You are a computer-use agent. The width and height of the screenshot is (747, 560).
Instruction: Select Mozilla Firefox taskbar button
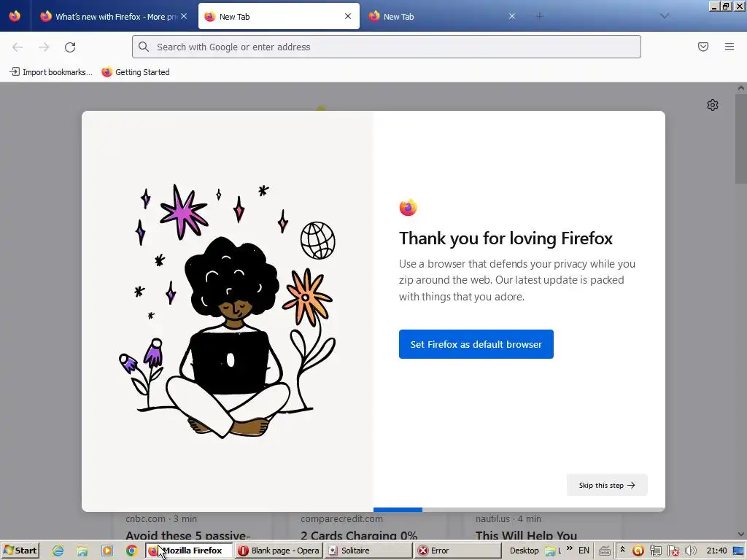[x=189, y=551]
